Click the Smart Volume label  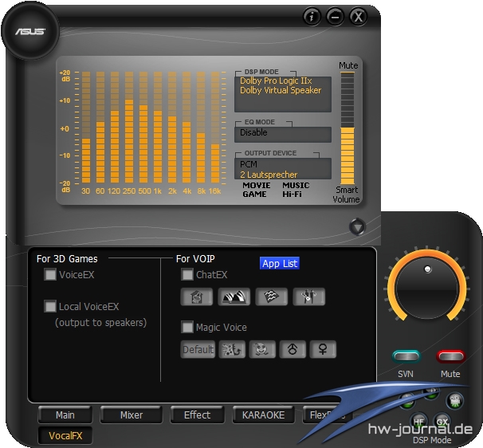[346, 195]
